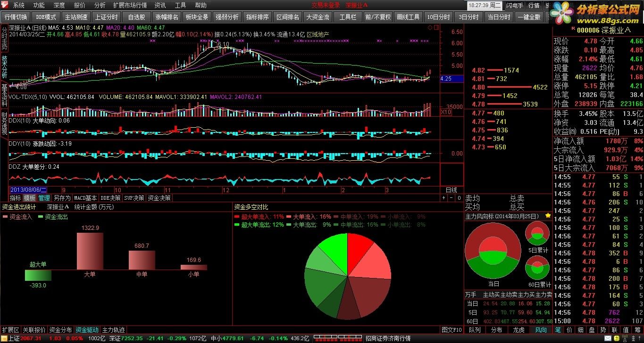Switch to the 龙虎 tab
This screenshot has width=644, height=343.
519,330
